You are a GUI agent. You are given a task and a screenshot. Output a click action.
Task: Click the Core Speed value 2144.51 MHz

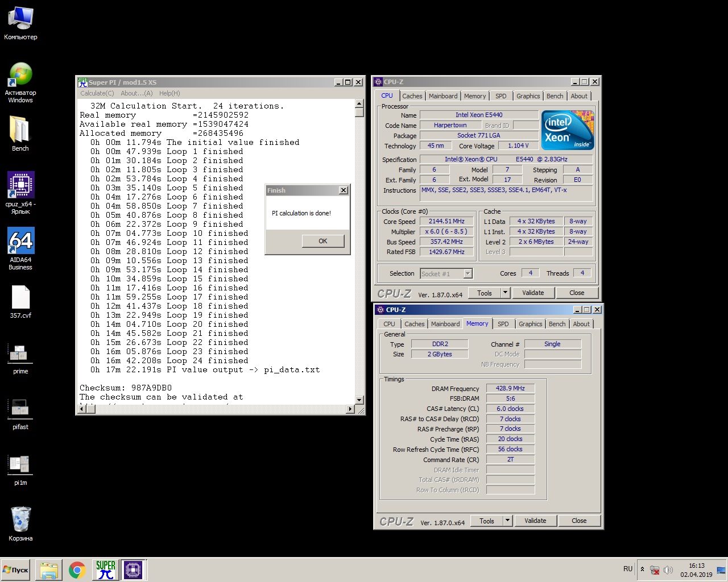coord(446,221)
